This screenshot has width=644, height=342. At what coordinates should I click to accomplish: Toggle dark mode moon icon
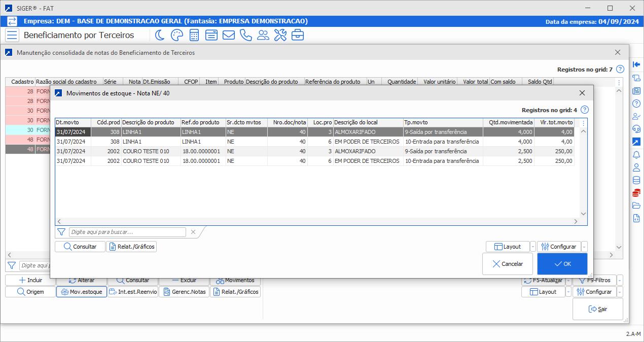160,35
